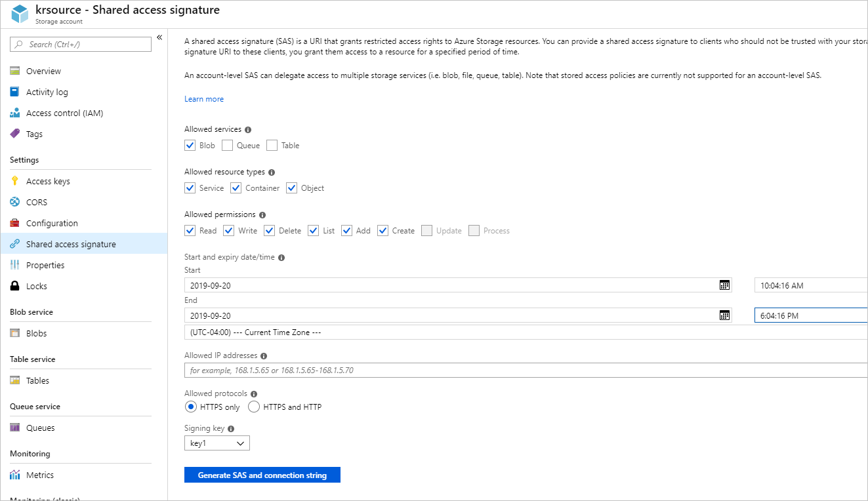Image resolution: width=868 pixels, height=501 pixels.
Task: Open the Start date calendar picker
Action: (x=724, y=285)
